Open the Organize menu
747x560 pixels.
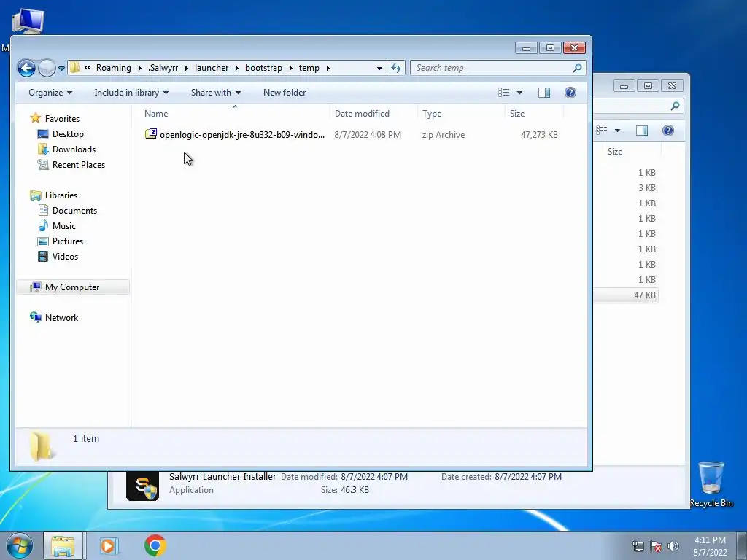tap(50, 93)
